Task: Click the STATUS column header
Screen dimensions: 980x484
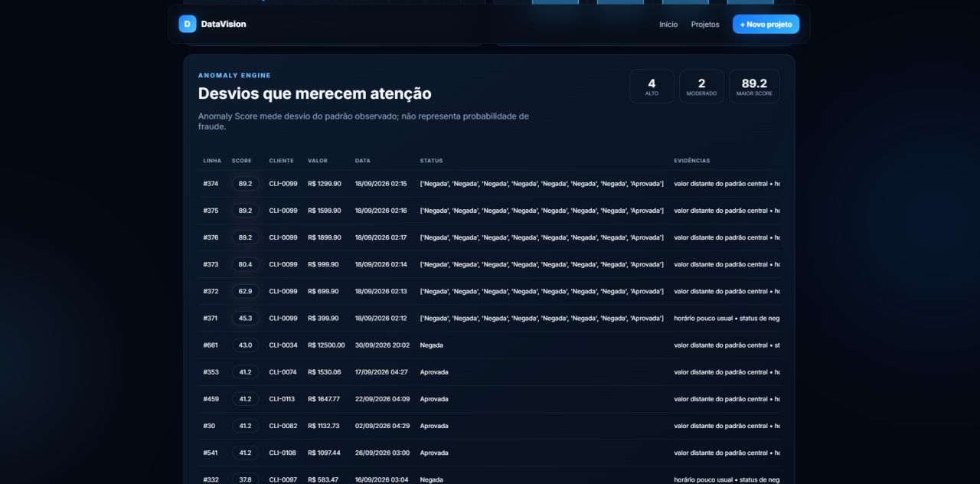Action: click(x=431, y=161)
